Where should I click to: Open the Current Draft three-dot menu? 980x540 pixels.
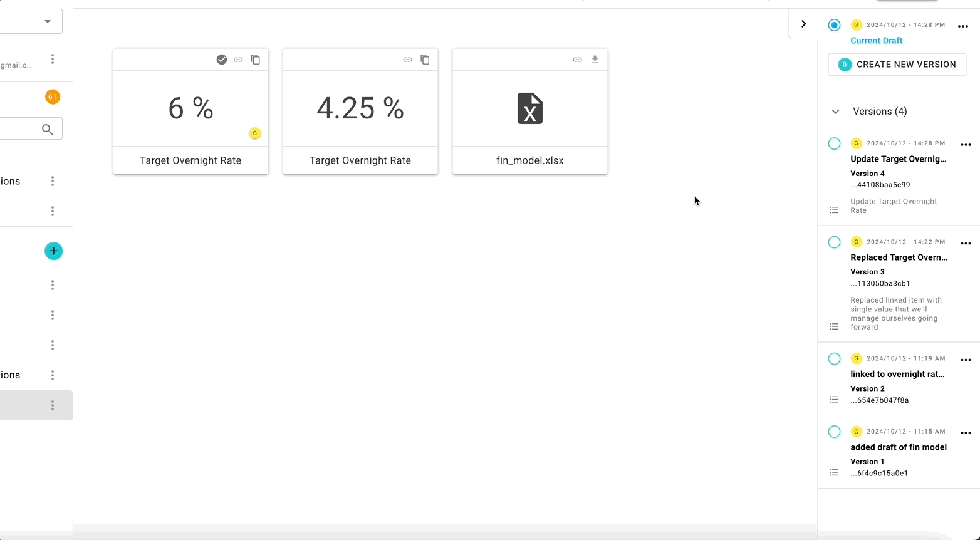[963, 26]
